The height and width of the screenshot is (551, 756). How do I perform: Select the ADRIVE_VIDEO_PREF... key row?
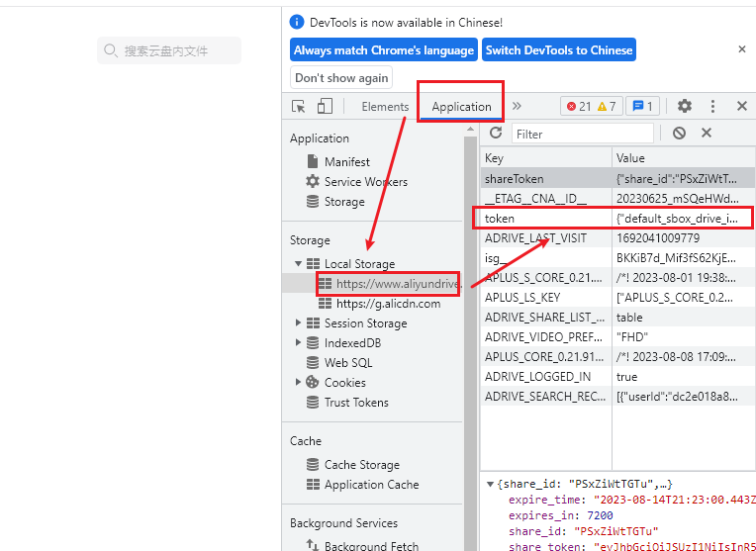point(618,337)
